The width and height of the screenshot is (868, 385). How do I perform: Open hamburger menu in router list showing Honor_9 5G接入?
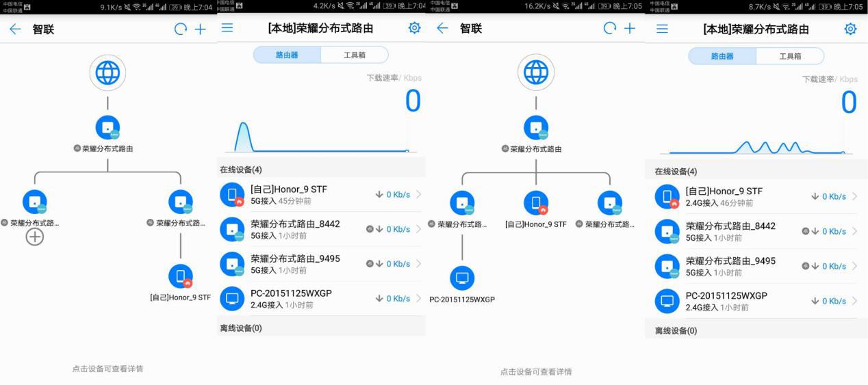(x=227, y=28)
